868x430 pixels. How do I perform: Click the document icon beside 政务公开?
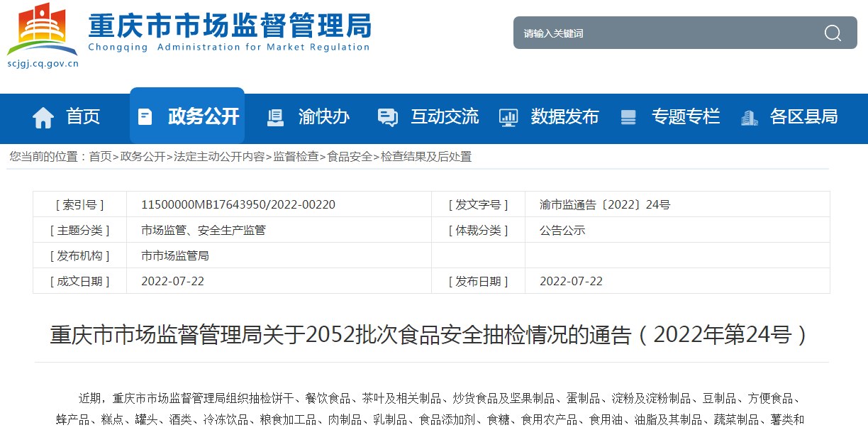[x=145, y=117]
